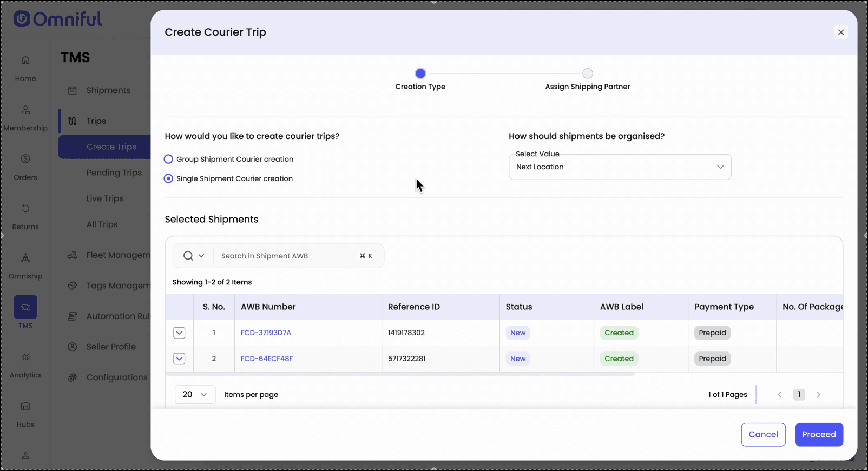Focus the Search in Shipment AWB field
Viewport: 868px width, 471px height.
point(287,256)
